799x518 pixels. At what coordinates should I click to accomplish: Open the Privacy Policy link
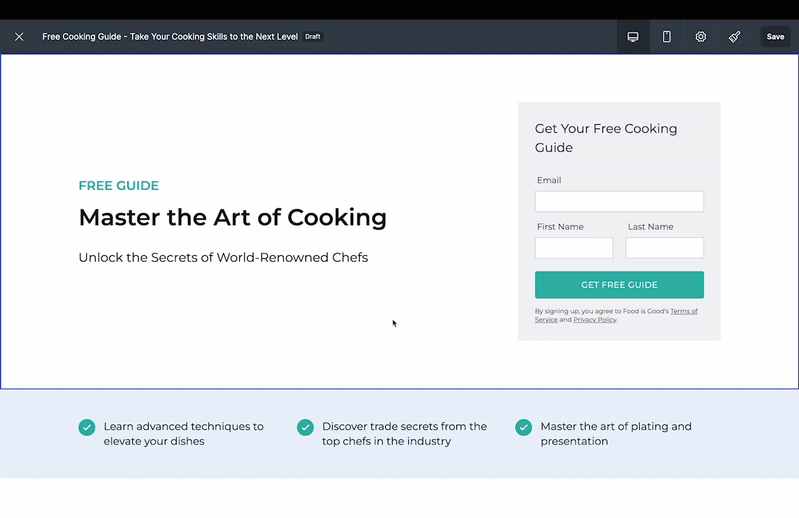595,320
